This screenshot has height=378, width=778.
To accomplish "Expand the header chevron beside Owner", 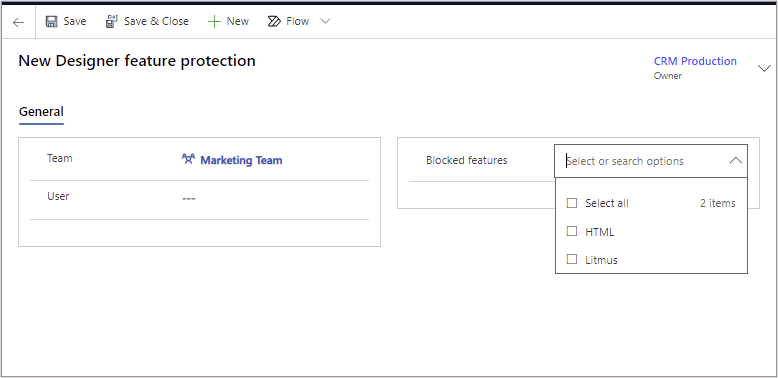I will [765, 68].
